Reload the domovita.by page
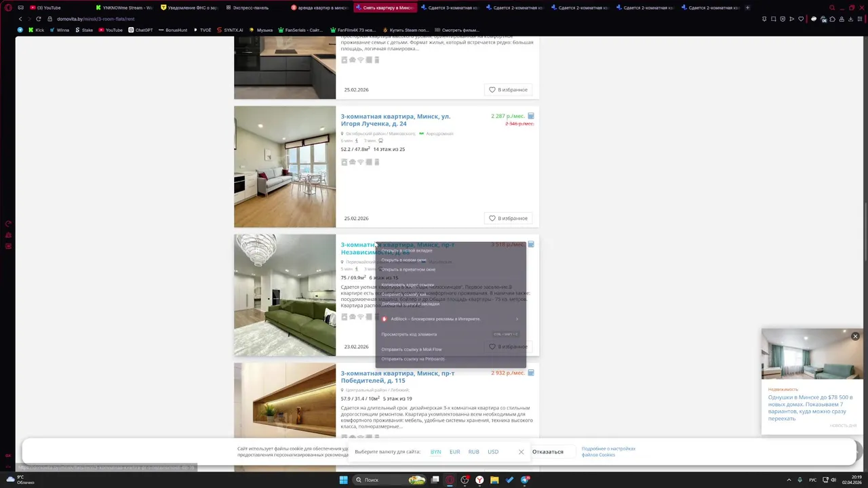The height and width of the screenshot is (488, 868). [x=39, y=19]
